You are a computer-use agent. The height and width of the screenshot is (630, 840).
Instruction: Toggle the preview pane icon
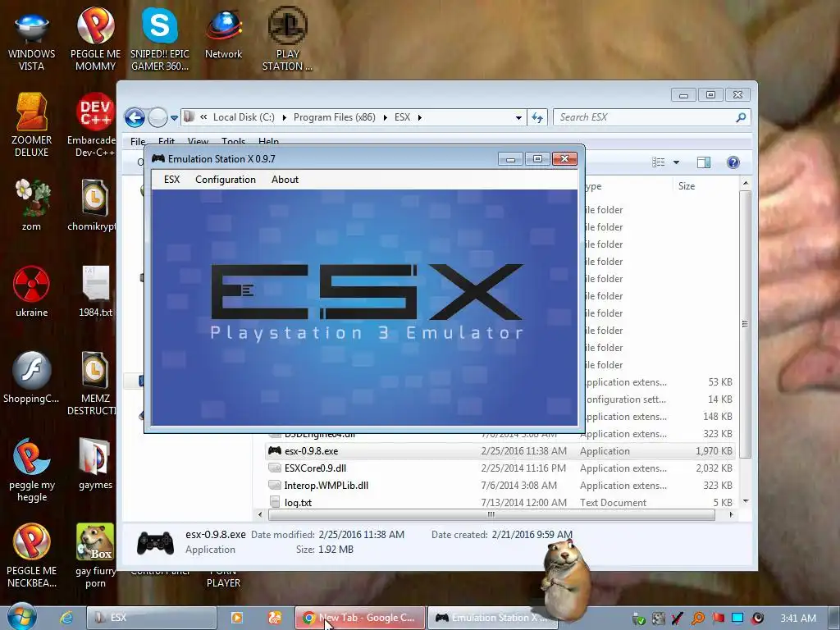(703, 162)
